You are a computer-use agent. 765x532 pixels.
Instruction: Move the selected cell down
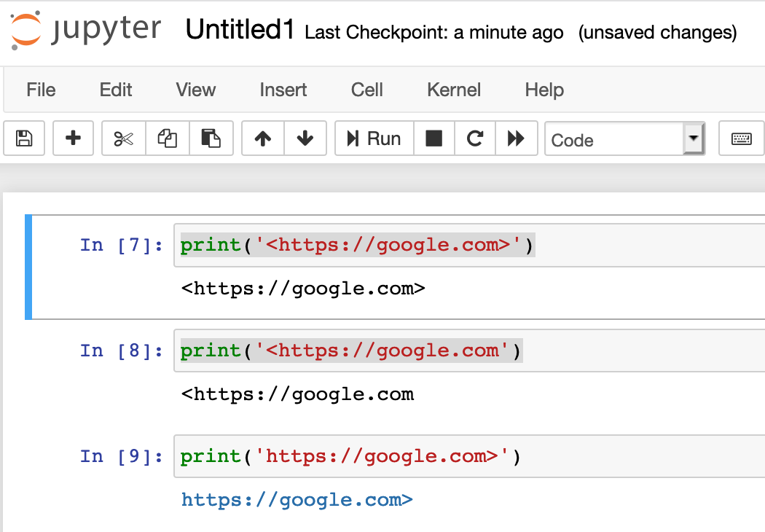[305, 138]
